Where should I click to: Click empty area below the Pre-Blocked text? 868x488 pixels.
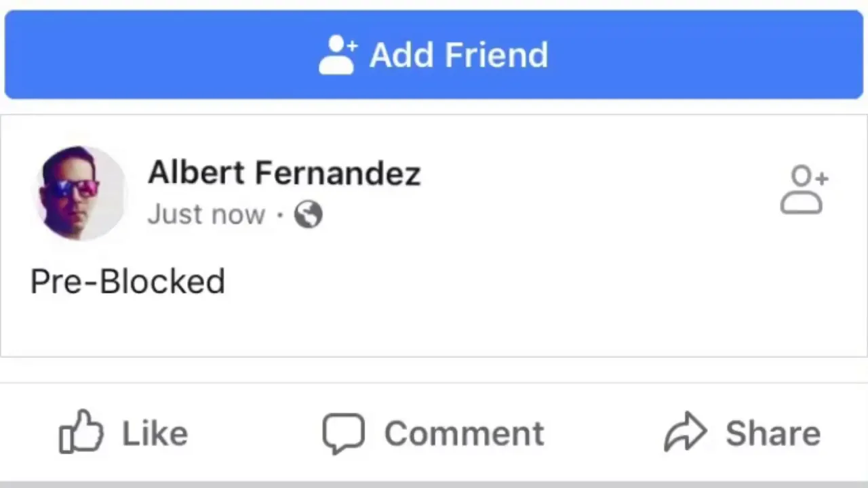coord(434,327)
